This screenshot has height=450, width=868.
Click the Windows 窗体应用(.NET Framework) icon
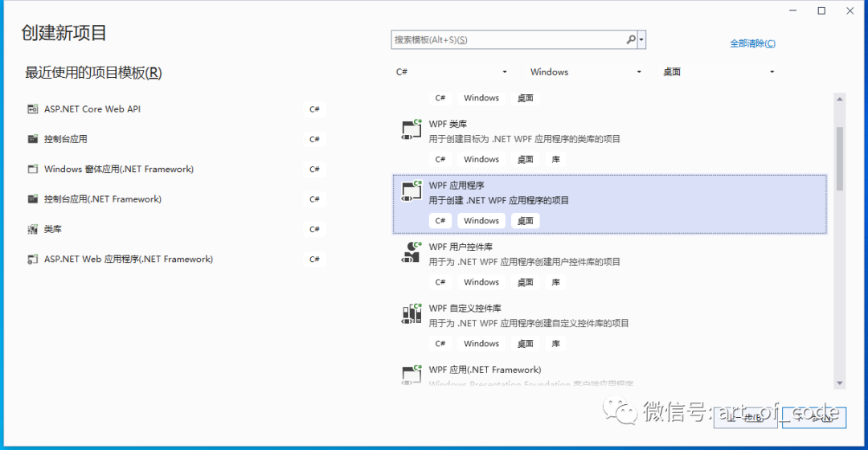[33, 169]
